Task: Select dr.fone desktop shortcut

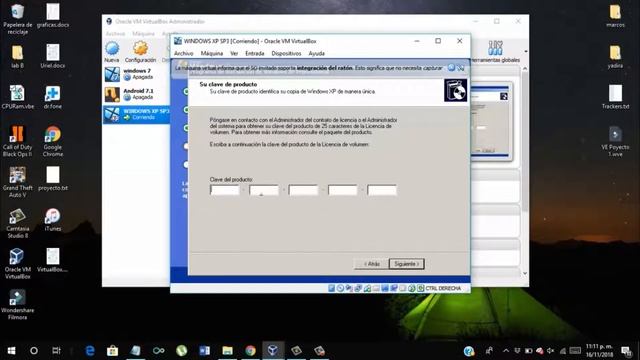Action: [53, 97]
